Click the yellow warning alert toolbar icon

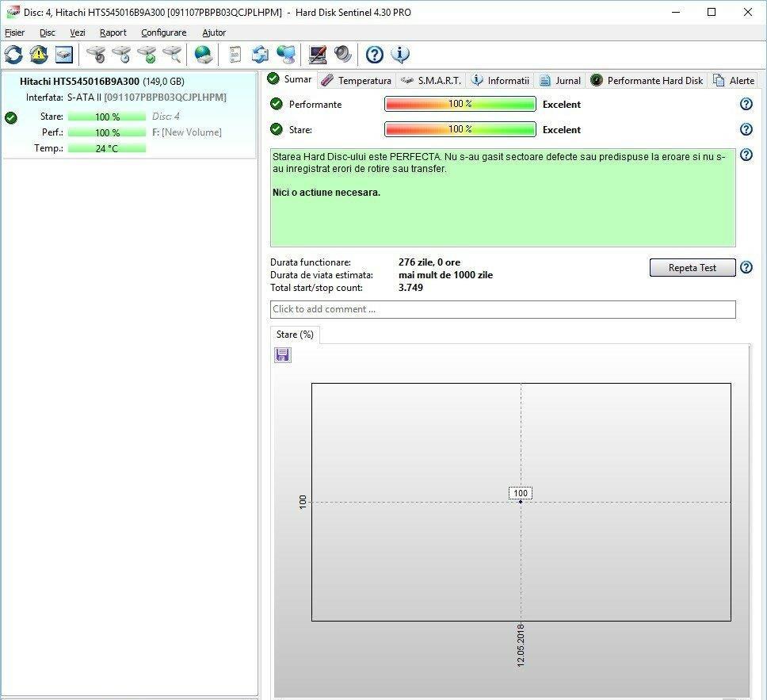[39, 55]
